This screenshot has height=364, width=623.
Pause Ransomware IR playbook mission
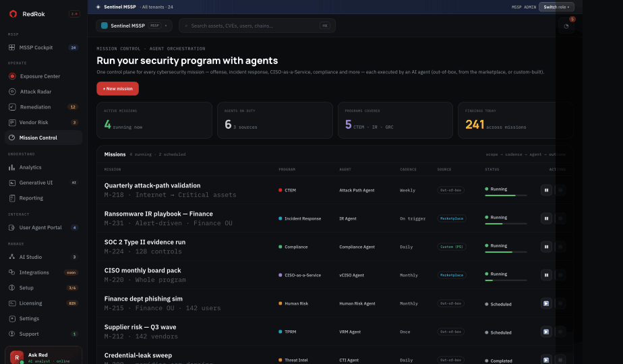point(546,218)
